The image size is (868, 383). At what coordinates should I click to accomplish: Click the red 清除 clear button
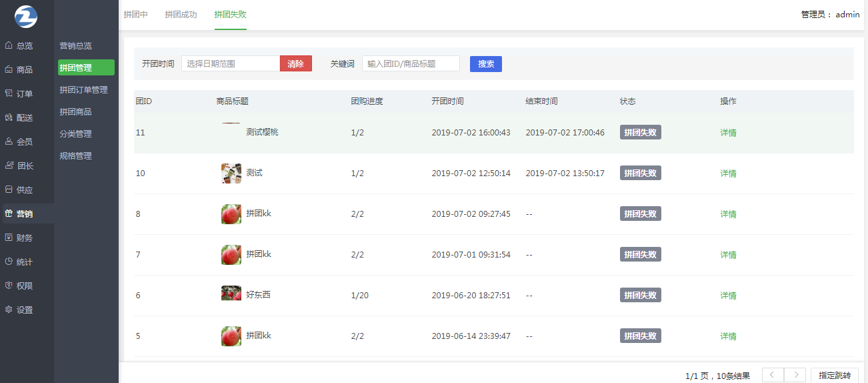point(295,64)
